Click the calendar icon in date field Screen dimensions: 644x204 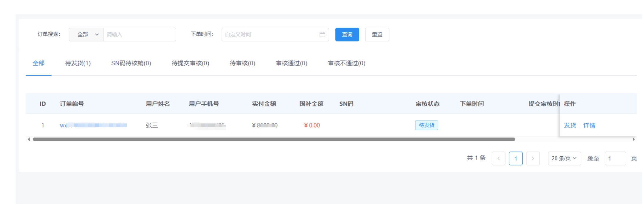(322, 34)
